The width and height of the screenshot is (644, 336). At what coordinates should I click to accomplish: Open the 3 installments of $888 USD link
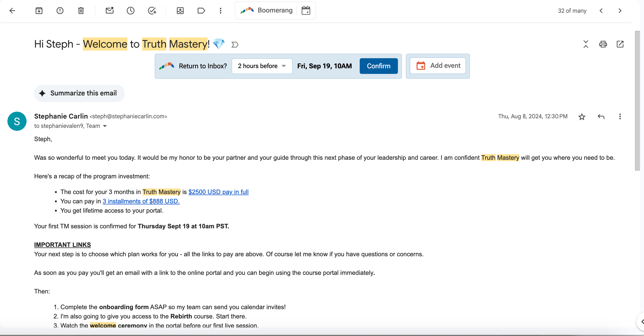141,201
